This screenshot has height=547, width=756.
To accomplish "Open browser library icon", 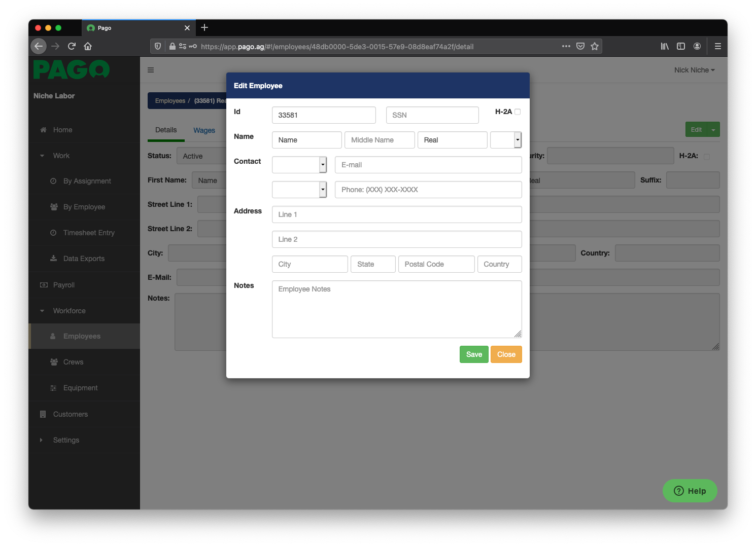I will click(x=665, y=46).
